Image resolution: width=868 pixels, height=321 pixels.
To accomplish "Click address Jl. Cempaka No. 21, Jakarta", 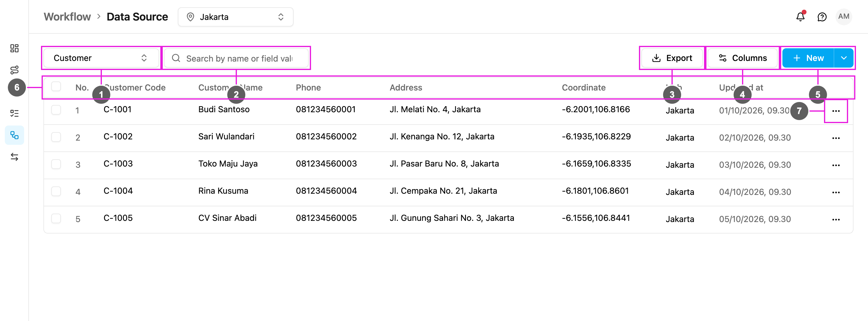I will coord(443,191).
